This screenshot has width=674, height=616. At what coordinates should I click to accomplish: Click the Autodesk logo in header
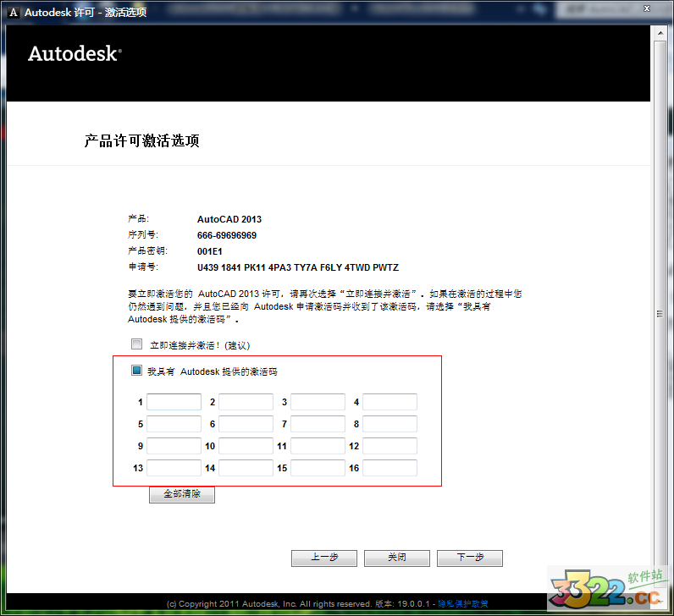point(75,54)
